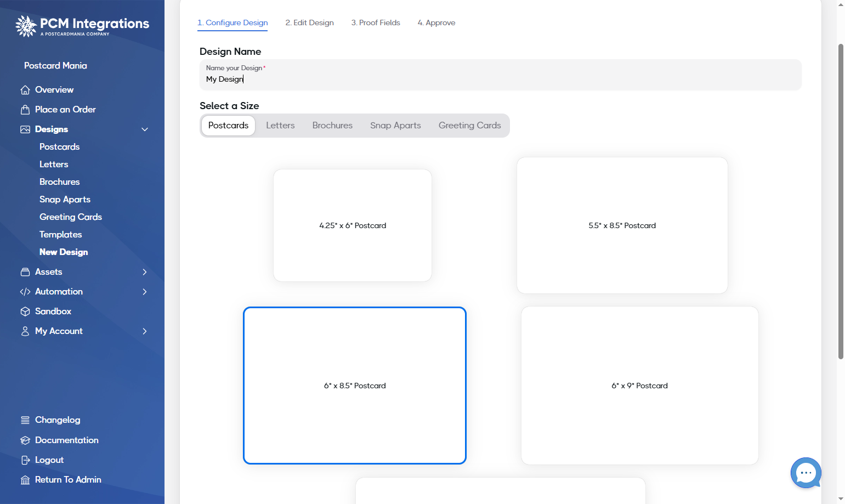The height and width of the screenshot is (504, 845).
Task: Select the Postcards size tab
Action: click(x=228, y=126)
